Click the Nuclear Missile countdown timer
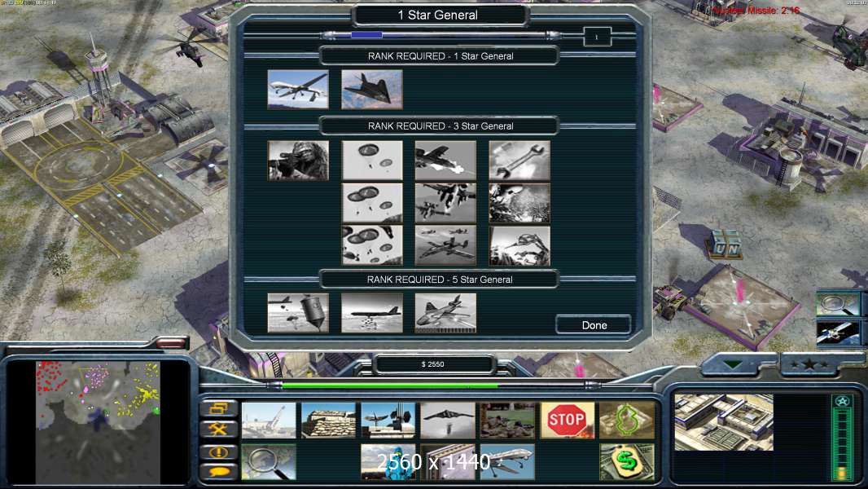The height and width of the screenshot is (489, 868). point(756,11)
